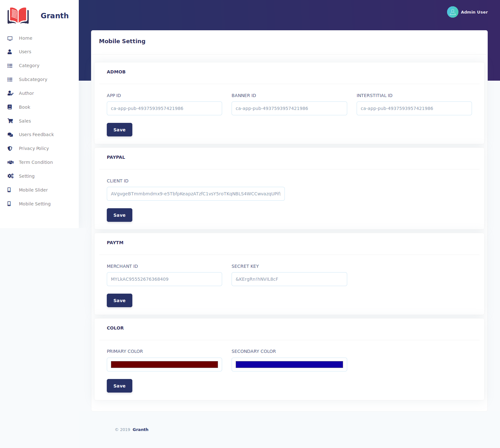Focus the PayPal Client ID field
Viewport: 500px width, 448px height.
click(195, 194)
